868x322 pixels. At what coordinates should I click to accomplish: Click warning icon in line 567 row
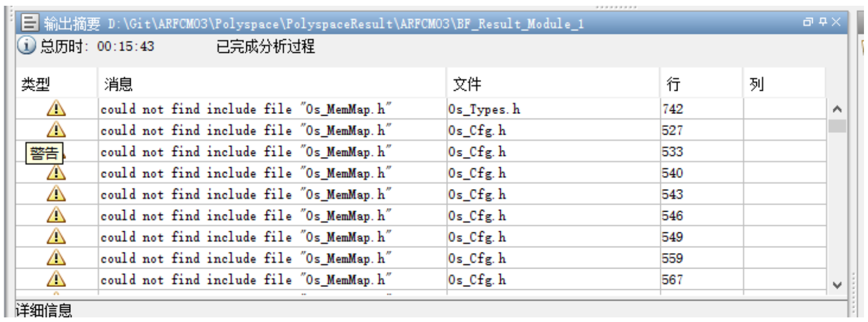point(56,279)
